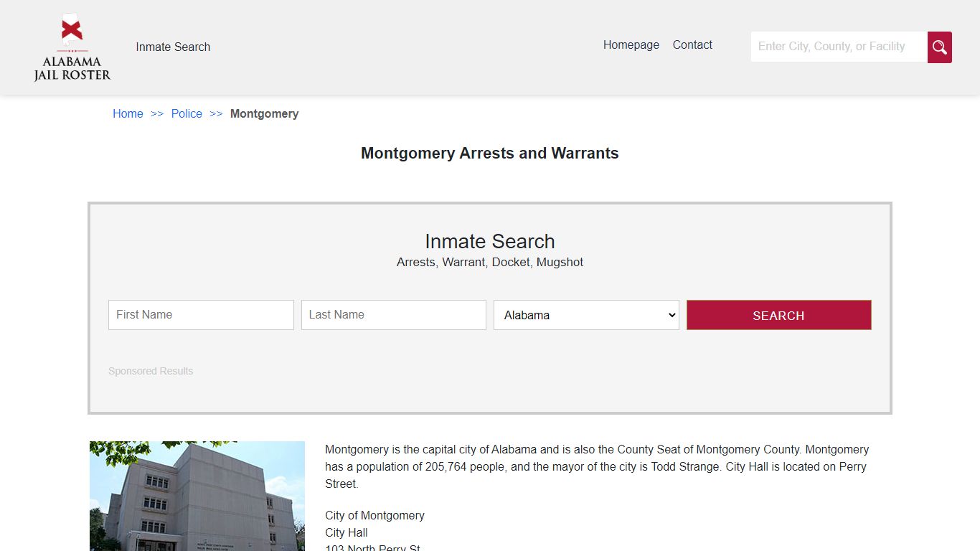Click the City Hall address line

(x=347, y=532)
